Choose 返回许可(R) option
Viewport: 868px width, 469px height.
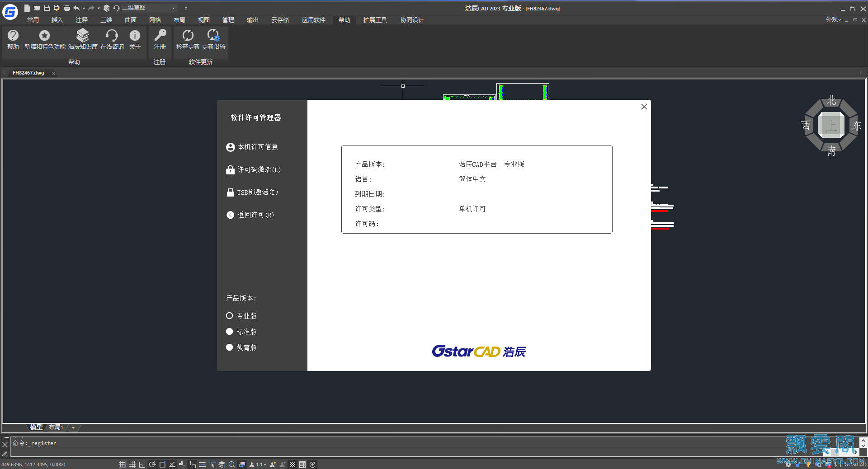pos(250,215)
